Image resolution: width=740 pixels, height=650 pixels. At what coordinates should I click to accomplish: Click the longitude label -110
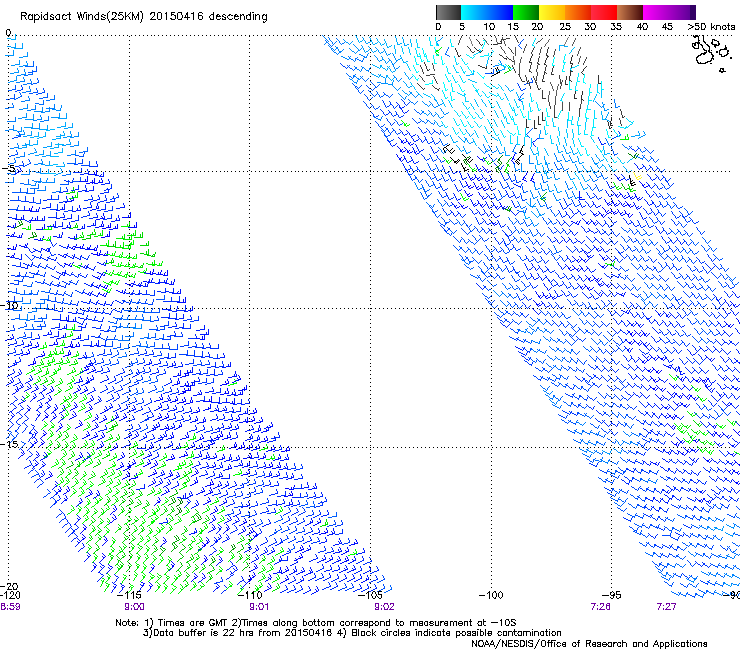pyautogui.click(x=250, y=595)
